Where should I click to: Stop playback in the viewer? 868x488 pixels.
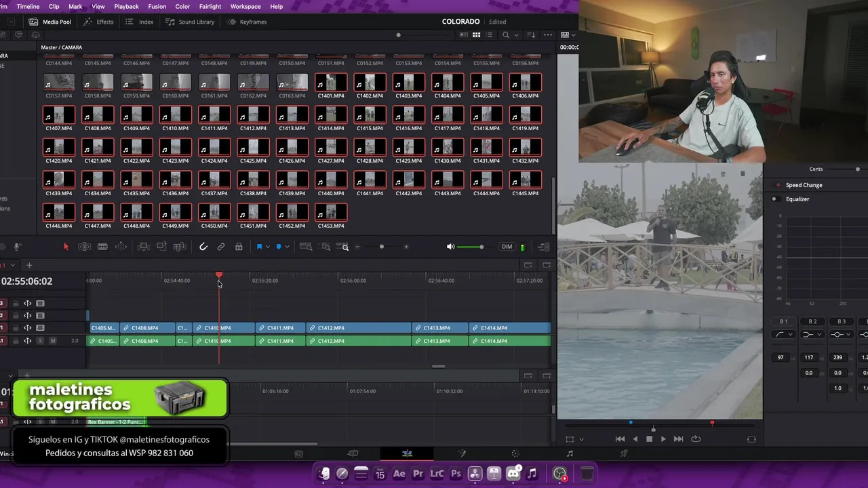point(649,439)
